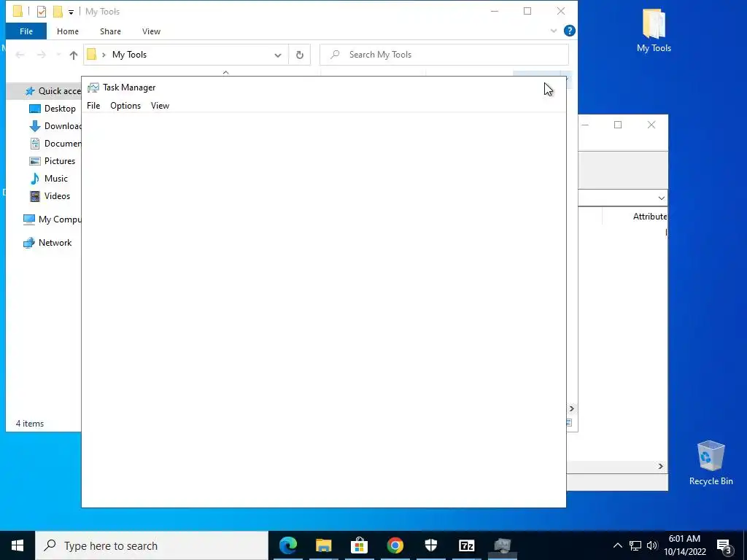Open Explorer Help question mark icon

coord(569,31)
